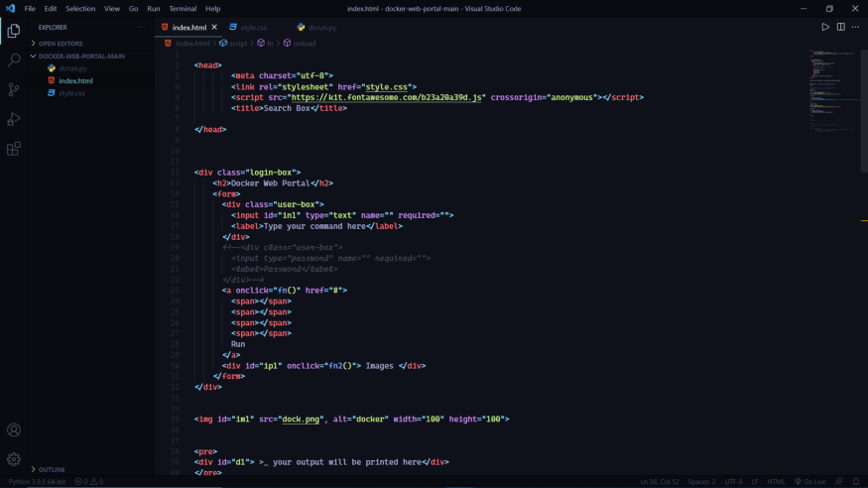868x488 pixels.
Task: Show errors and warnings in status bar
Action: (89, 481)
